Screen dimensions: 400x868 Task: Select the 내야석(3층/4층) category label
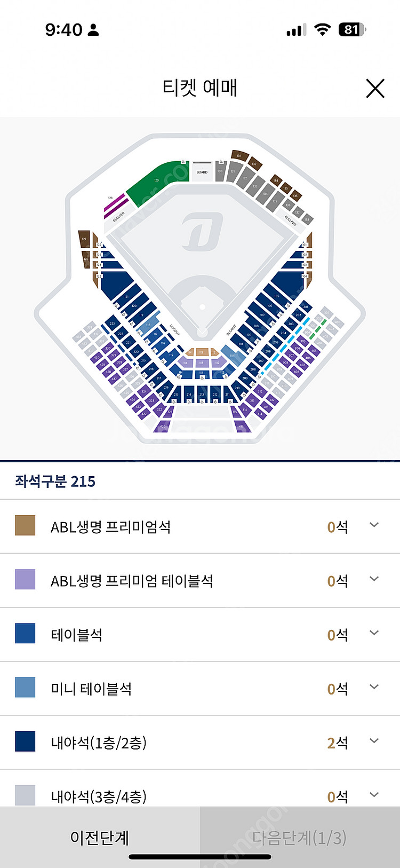click(x=99, y=796)
